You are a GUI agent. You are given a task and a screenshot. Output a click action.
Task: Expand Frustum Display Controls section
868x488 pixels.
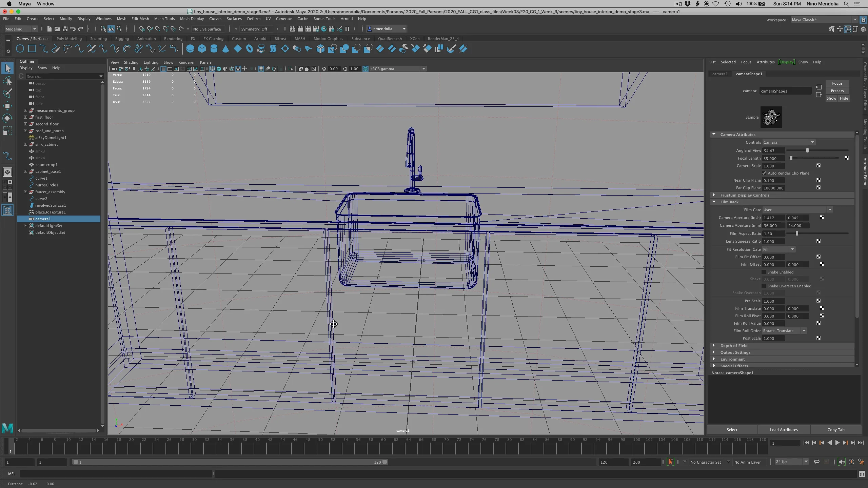[x=714, y=195]
